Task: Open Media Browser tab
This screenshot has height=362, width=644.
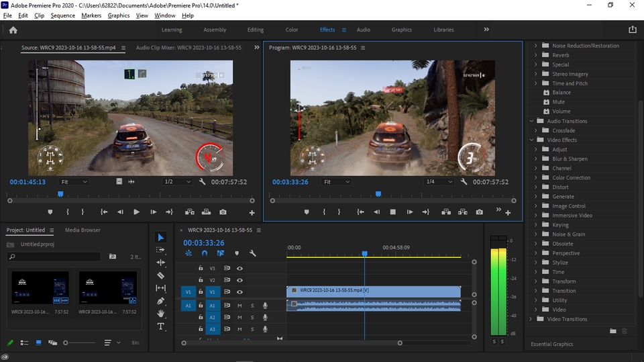Action: click(83, 230)
